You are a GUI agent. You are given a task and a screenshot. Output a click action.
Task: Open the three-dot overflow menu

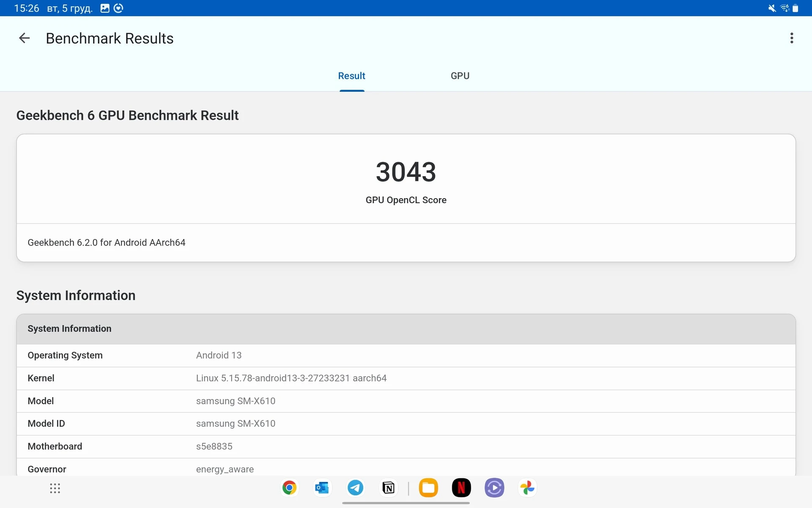click(x=792, y=38)
